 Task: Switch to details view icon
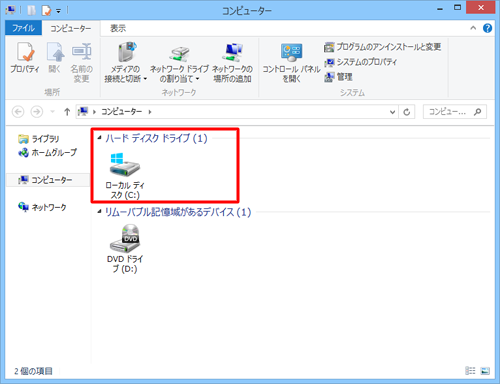470,371
